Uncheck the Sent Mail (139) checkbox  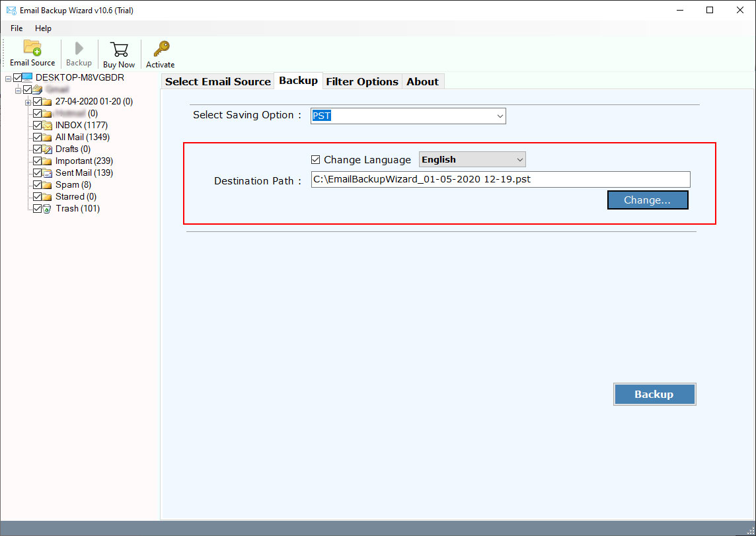37,173
